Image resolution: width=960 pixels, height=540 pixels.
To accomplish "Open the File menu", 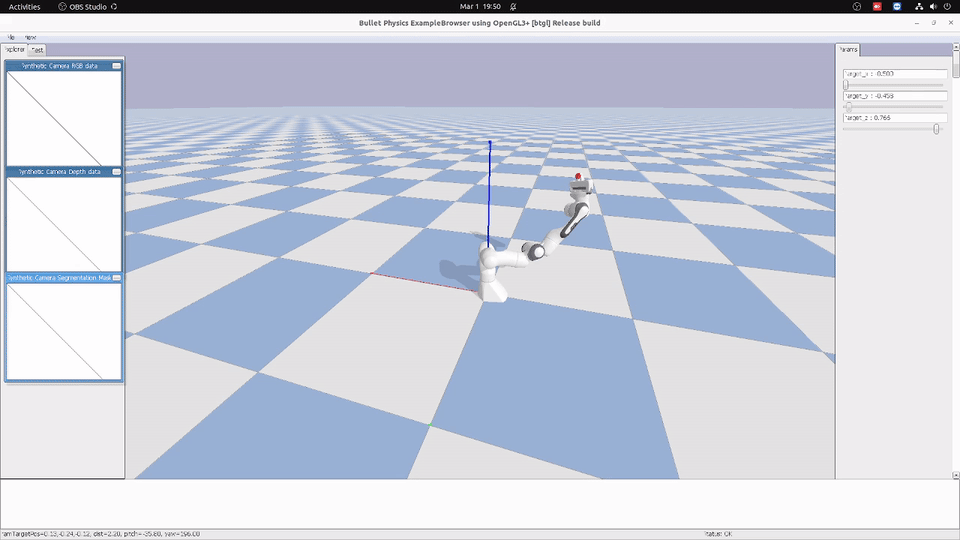I will (11, 37).
